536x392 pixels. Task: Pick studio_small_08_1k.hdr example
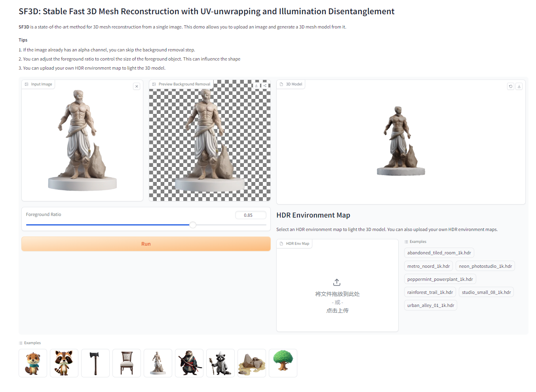pyautogui.click(x=486, y=292)
